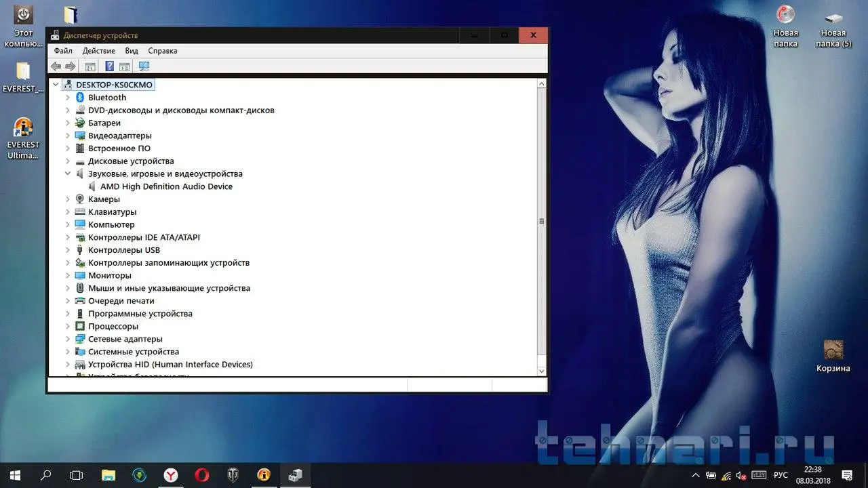Image resolution: width=868 pixels, height=488 pixels.
Task: Select the Видеоадаптеры category icon
Action: (x=80, y=136)
